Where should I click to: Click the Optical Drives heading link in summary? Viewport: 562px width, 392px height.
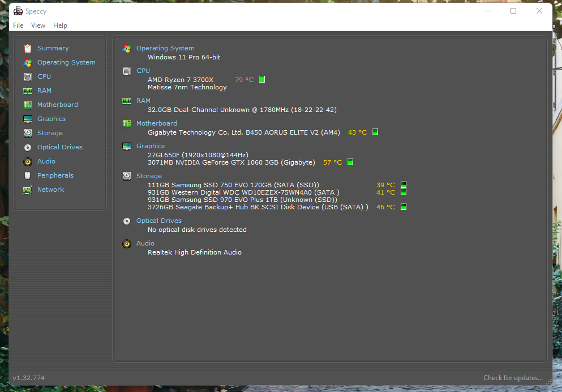(159, 221)
